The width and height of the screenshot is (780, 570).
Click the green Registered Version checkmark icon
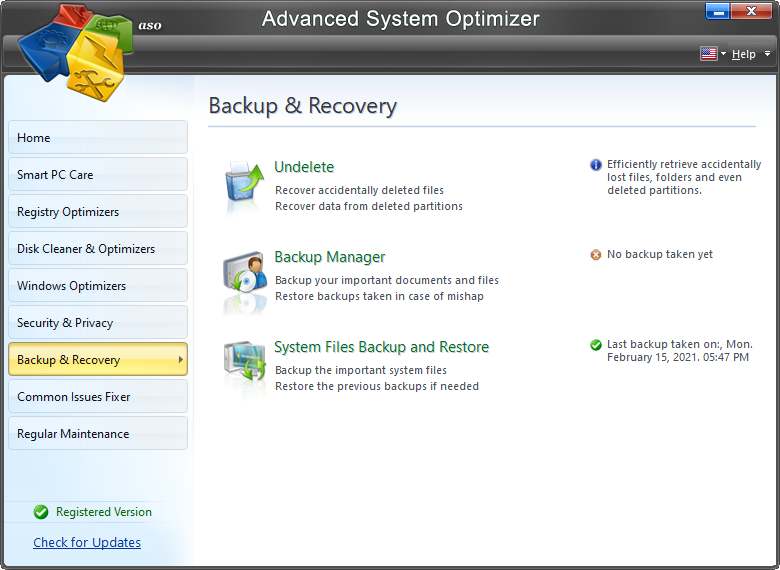click(41, 512)
